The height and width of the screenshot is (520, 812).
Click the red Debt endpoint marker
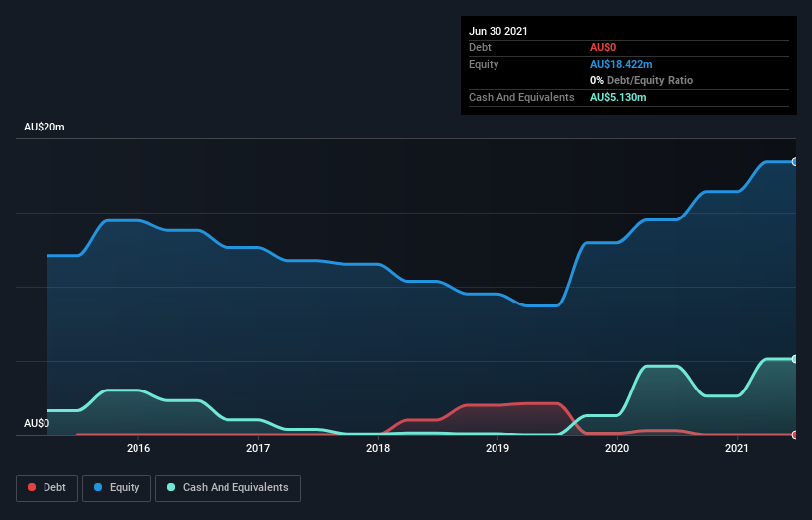point(795,435)
